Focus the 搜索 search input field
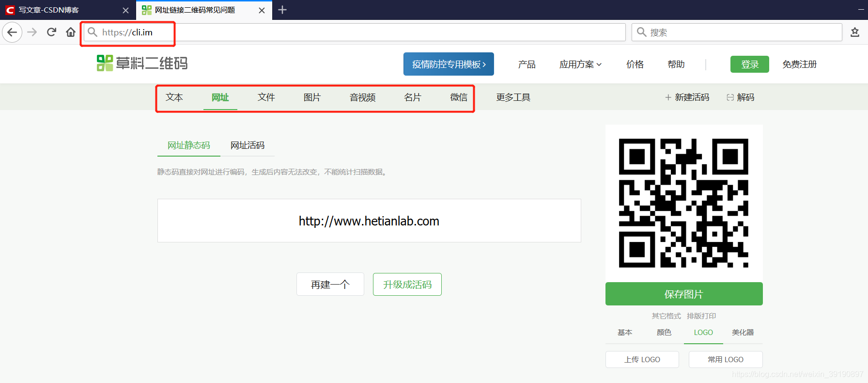The height and width of the screenshot is (383, 868). 737,32
